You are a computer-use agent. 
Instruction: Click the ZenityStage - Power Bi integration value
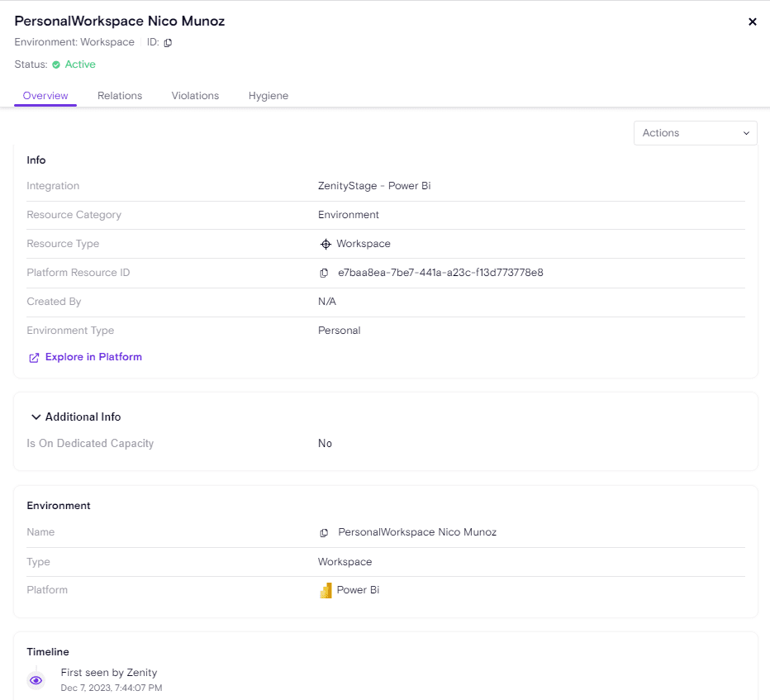point(374,186)
